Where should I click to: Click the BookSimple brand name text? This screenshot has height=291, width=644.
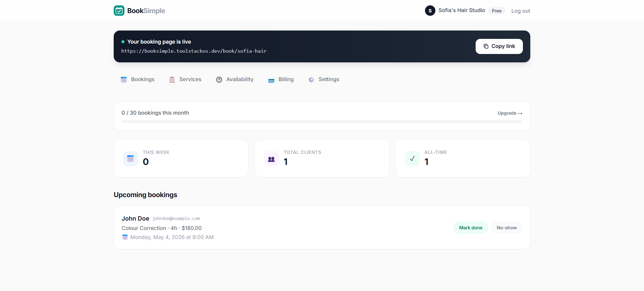[x=146, y=11]
